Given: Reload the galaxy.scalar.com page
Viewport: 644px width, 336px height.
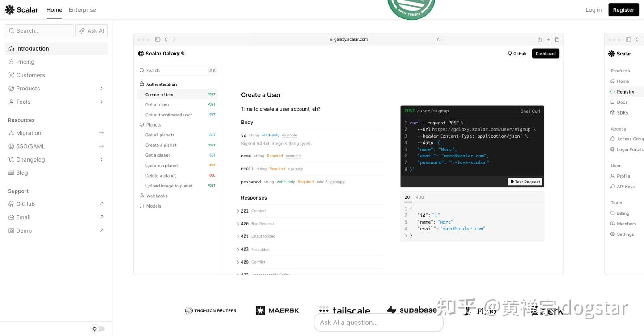Looking at the screenshot, I should [439, 39].
